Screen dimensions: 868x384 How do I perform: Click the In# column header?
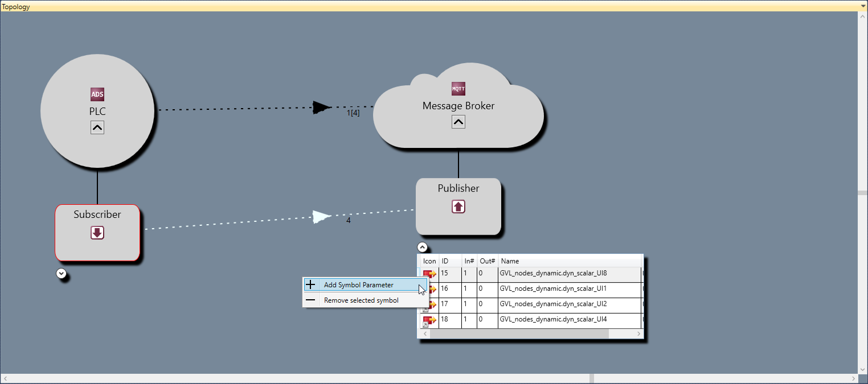coord(470,261)
